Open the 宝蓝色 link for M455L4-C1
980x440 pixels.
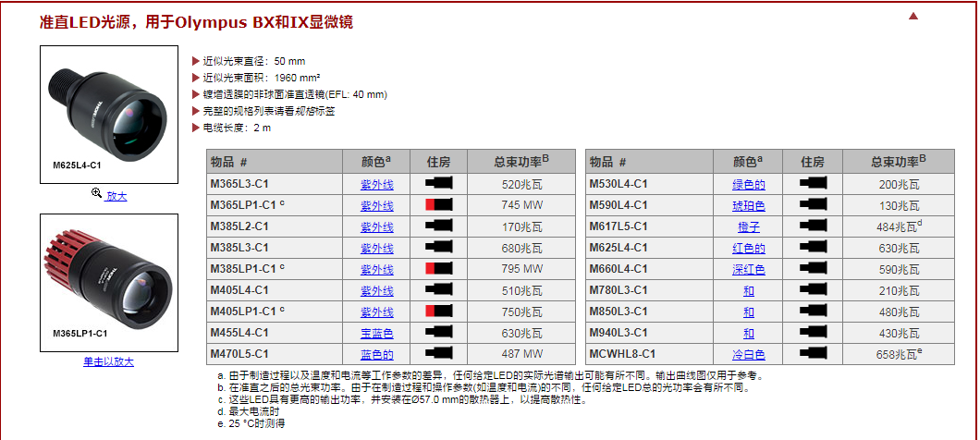point(376,333)
